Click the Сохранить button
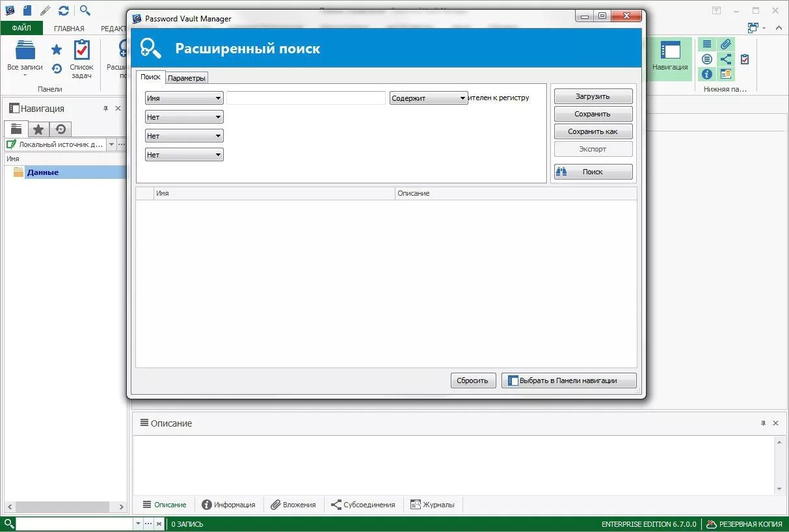This screenshot has height=532, width=789. [593, 114]
